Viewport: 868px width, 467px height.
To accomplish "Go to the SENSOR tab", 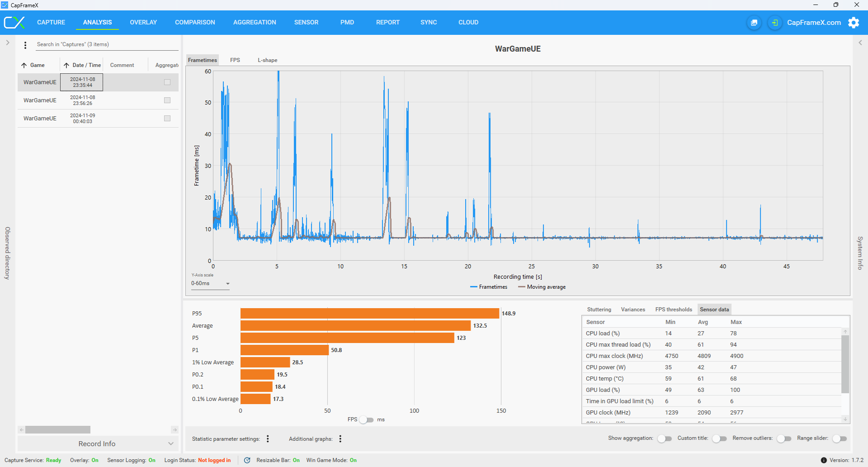I will coord(306,22).
